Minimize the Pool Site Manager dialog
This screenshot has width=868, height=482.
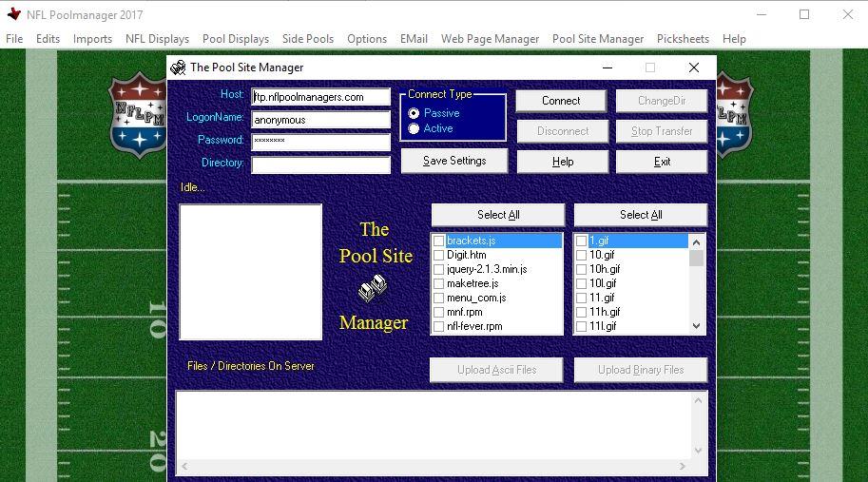coord(608,67)
